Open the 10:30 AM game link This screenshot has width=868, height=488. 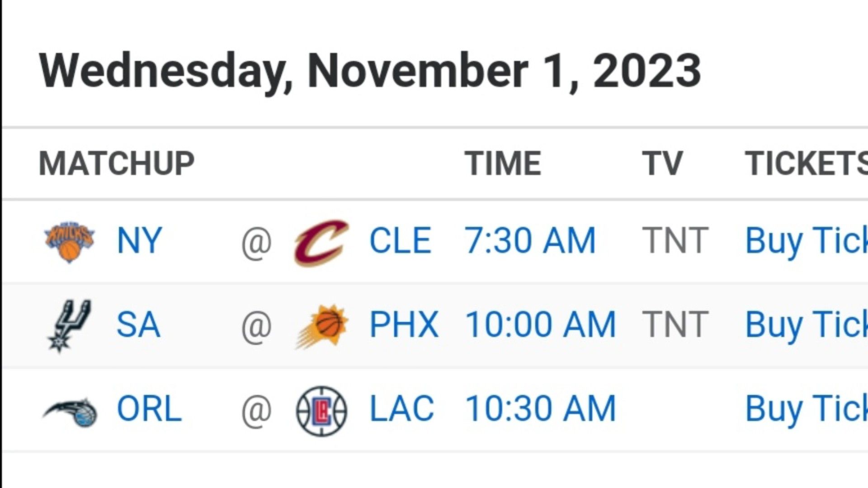[x=541, y=409]
